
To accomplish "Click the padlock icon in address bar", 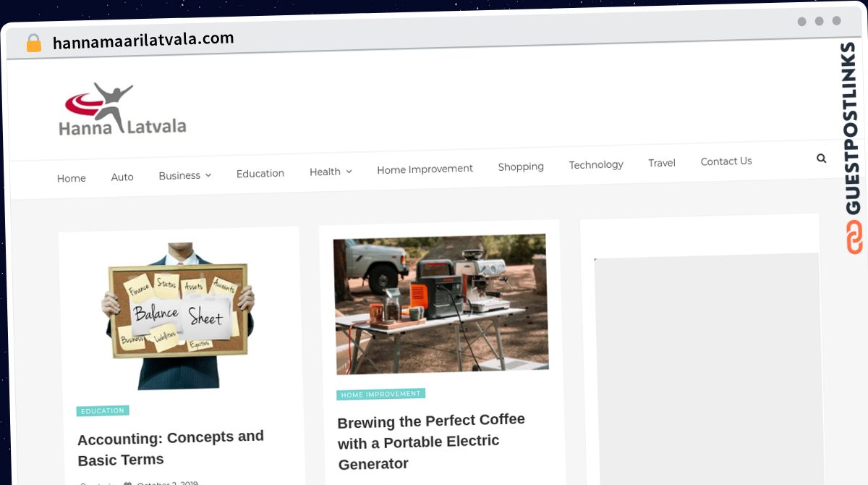I will point(34,43).
